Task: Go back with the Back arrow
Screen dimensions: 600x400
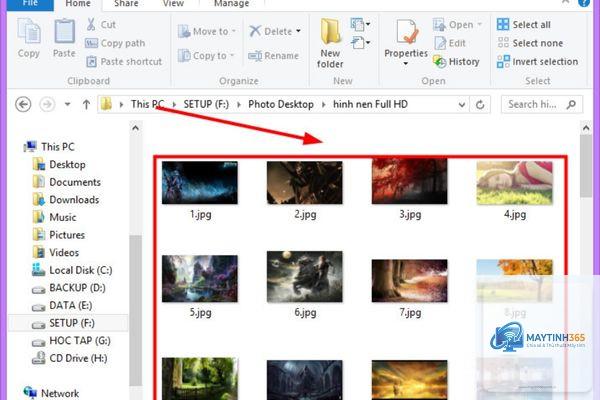Action: 23,104
